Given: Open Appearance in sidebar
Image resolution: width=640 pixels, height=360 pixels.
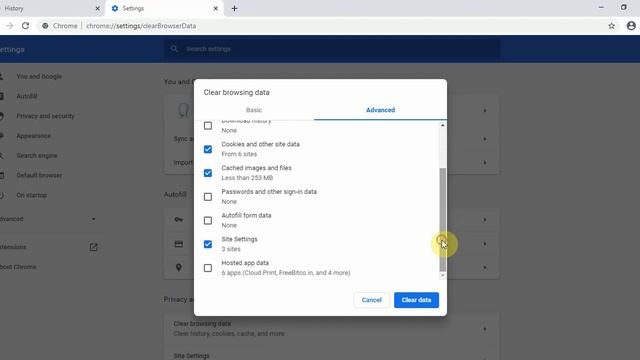Looking at the screenshot, I should click(x=33, y=136).
